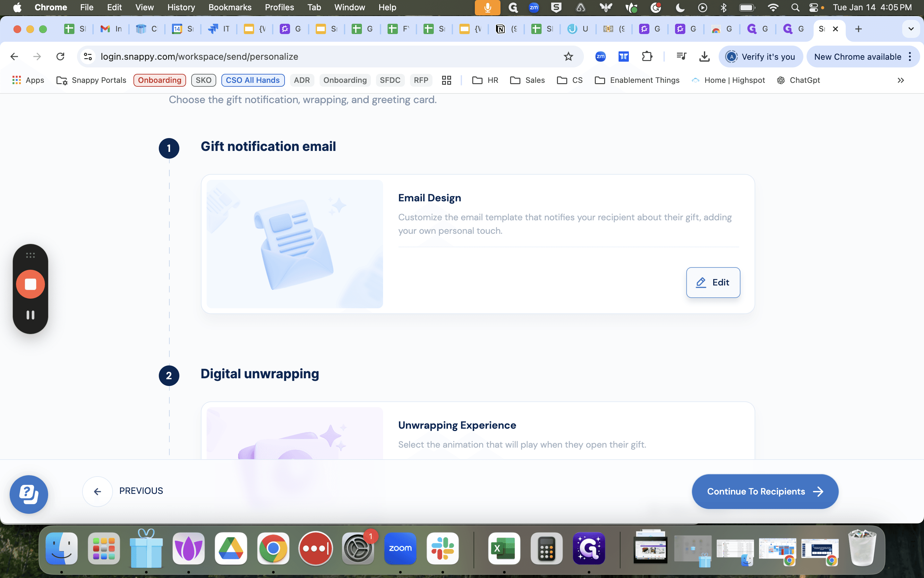
Task: Open site information icon in address bar
Action: pos(88,57)
